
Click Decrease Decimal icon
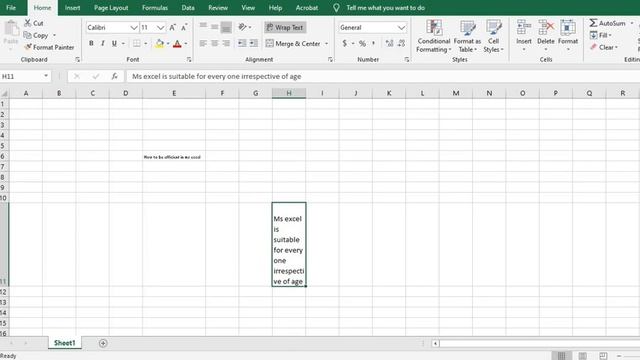(401, 43)
